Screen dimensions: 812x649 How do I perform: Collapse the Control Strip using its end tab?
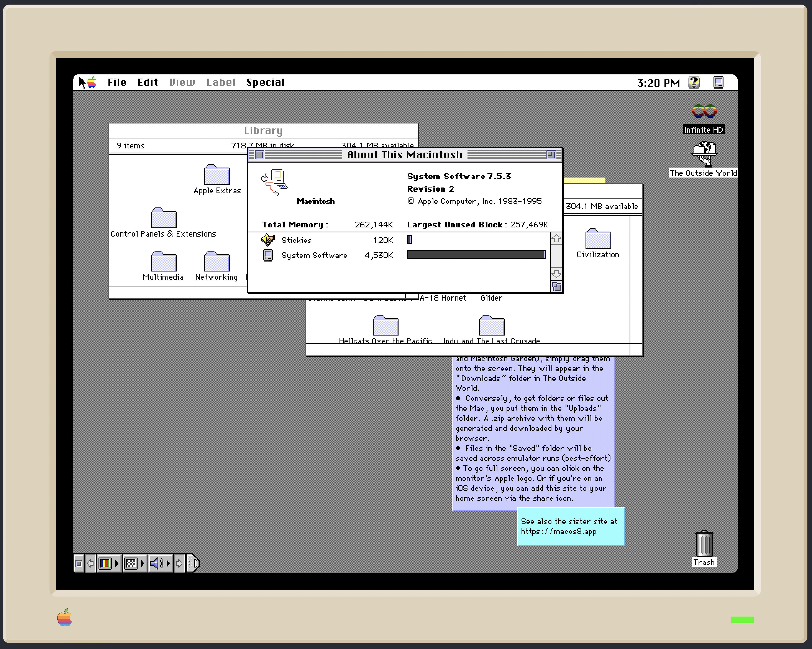tap(194, 563)
